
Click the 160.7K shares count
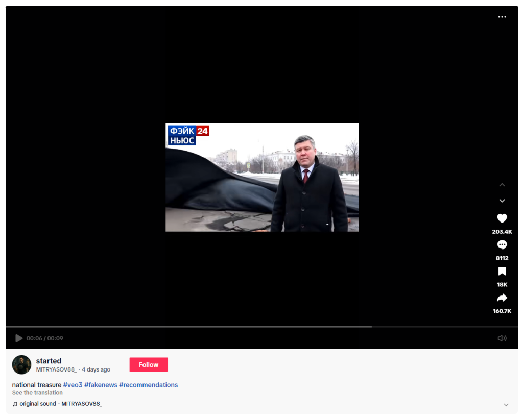click(502, 311)
